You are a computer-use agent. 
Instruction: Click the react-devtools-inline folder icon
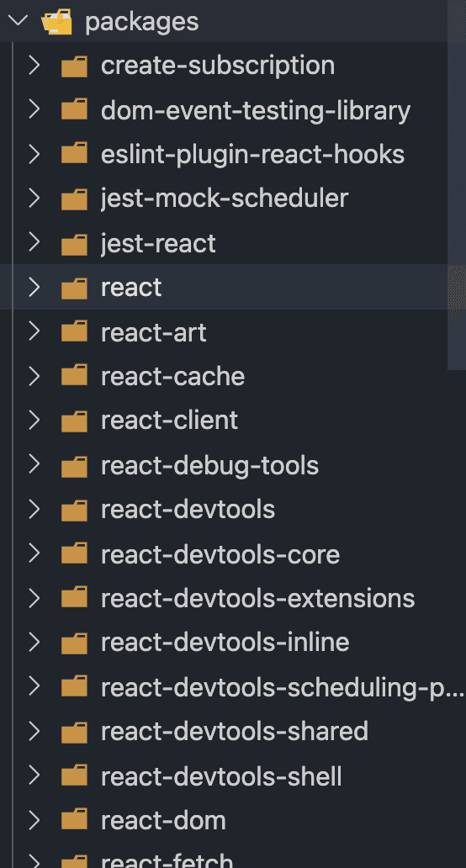pyautogui.click(x=74, y=643)
